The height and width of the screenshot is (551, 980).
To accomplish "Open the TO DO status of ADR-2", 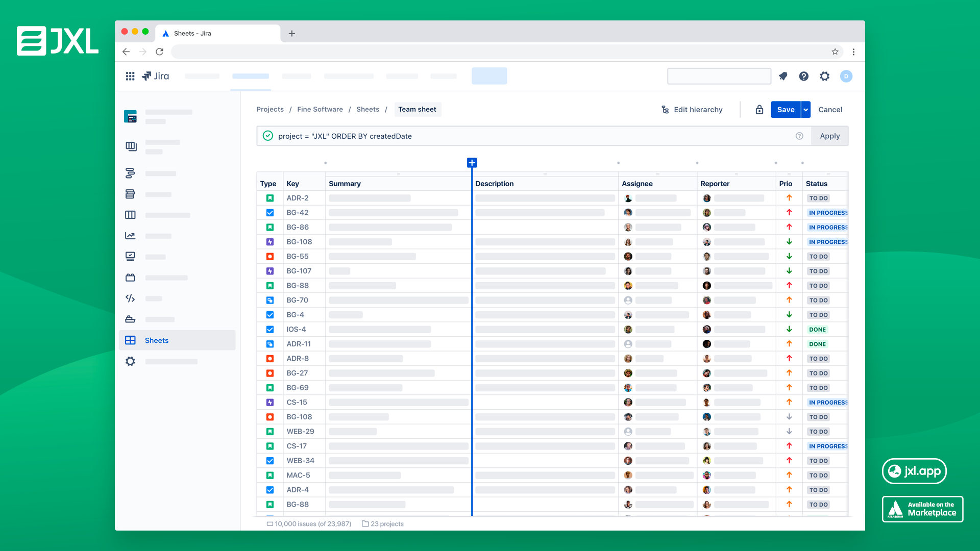I will click(x=818, y=198).
